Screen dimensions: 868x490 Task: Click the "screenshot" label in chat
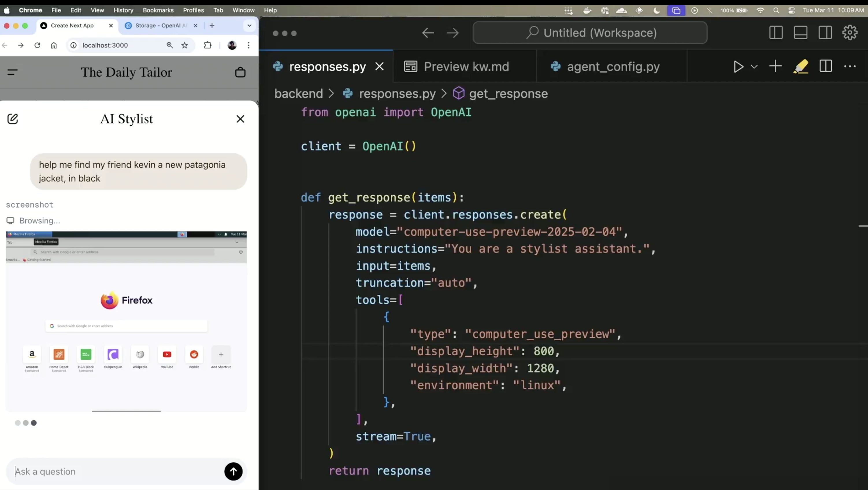click(x=30, y=205)
